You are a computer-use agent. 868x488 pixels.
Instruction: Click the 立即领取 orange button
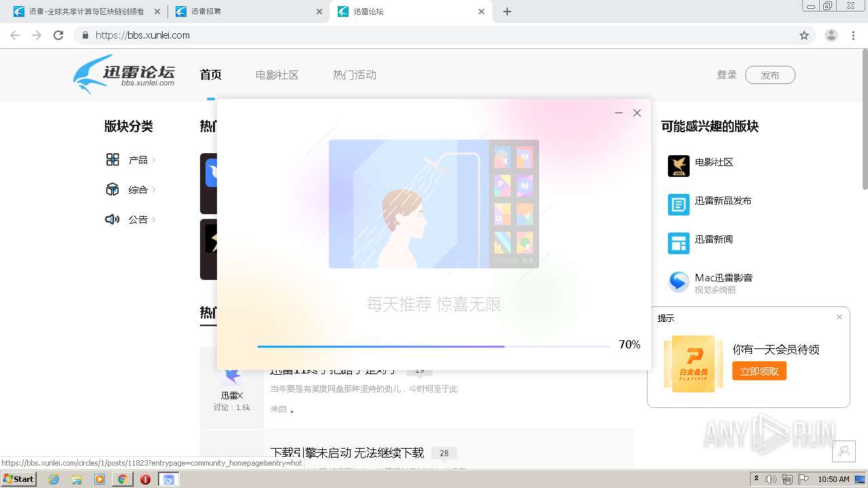759,371
